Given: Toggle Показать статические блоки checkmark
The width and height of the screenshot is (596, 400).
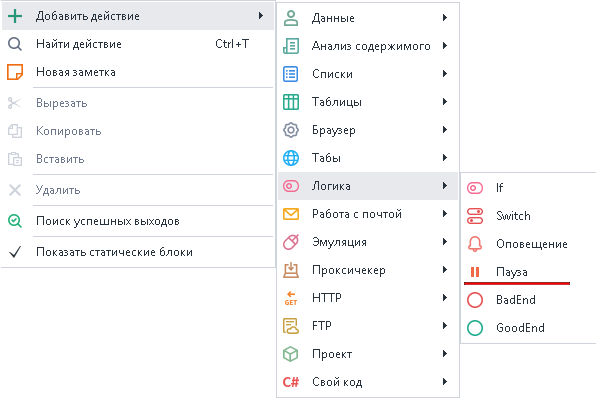Looking at the screenshot, I should pyautogui.click(x=15, y=252).
